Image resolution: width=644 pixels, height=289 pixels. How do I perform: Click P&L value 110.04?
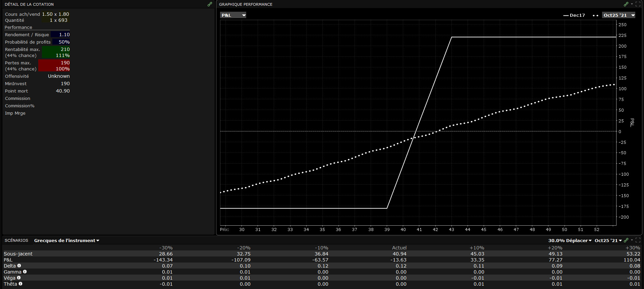coord(632,260)
